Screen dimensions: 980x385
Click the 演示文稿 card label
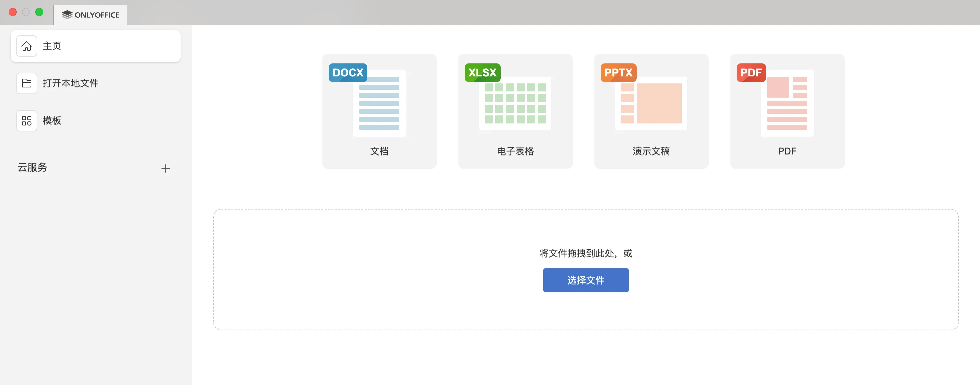pos(651,151)
